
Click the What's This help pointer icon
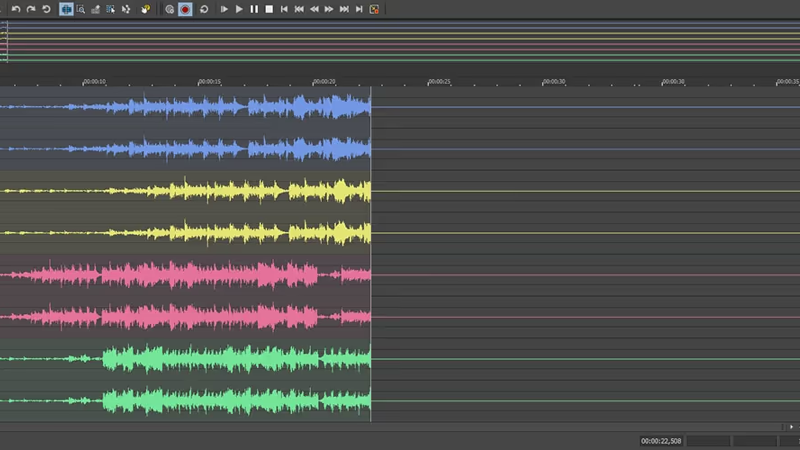145,9
